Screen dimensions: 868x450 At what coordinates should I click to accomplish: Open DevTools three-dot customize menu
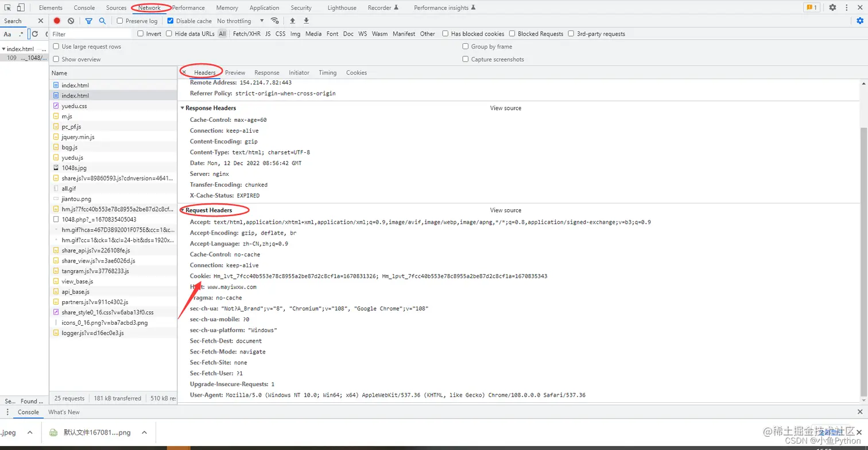pos(847,7)
